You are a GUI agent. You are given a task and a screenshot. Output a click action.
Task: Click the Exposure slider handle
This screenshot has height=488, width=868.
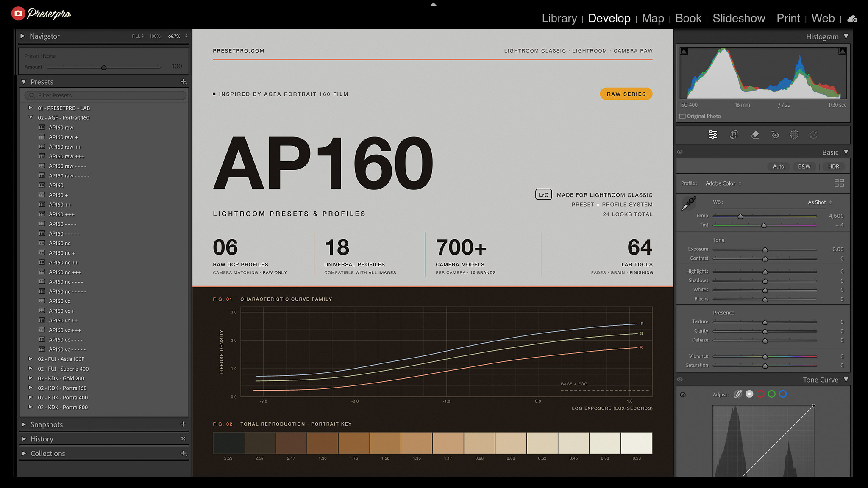[x=765, y=250]
